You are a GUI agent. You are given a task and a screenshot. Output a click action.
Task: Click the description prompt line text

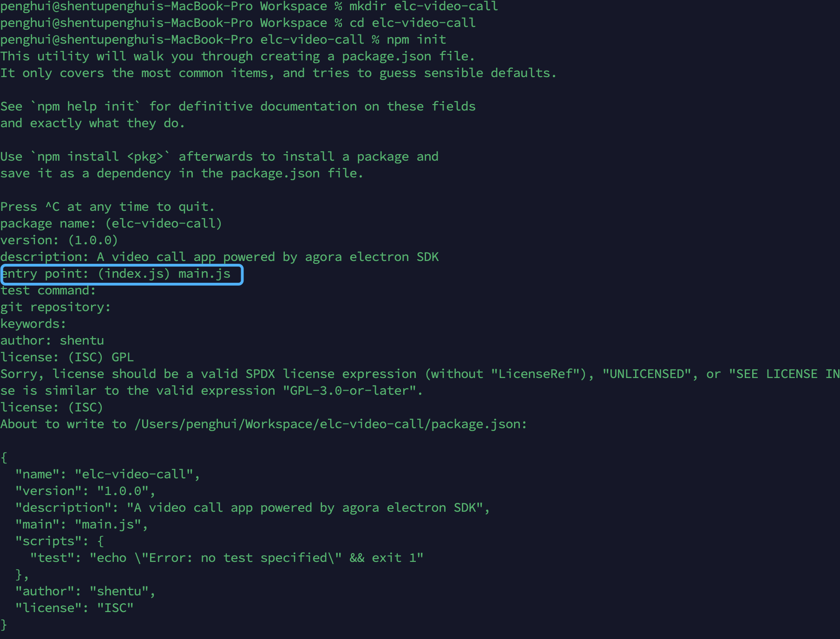pyautogui.click(x=219, y=257)
